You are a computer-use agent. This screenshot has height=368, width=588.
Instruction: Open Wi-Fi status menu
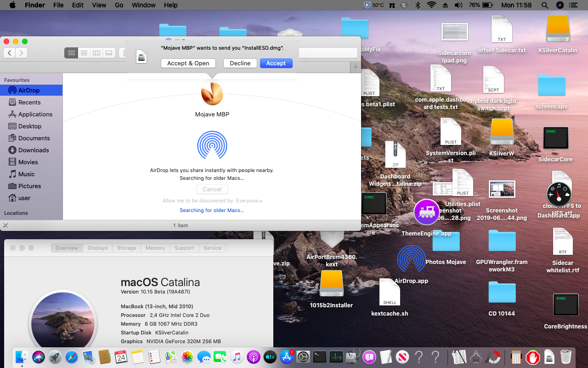coord(431,5)
